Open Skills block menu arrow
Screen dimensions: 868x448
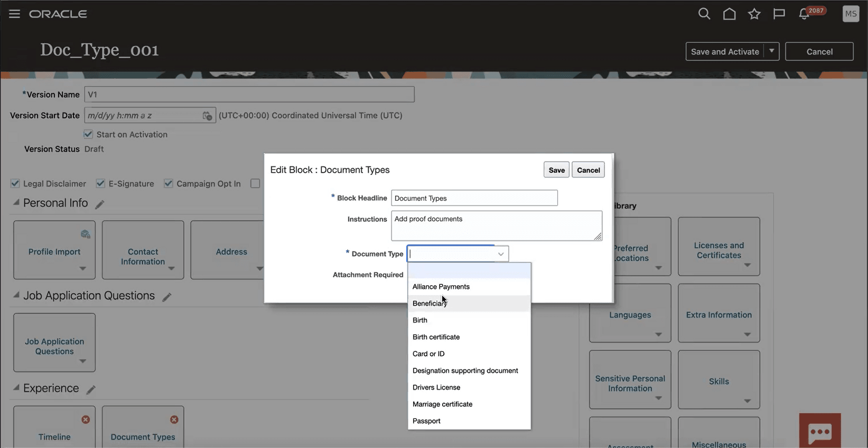click(x=747, y=401)
